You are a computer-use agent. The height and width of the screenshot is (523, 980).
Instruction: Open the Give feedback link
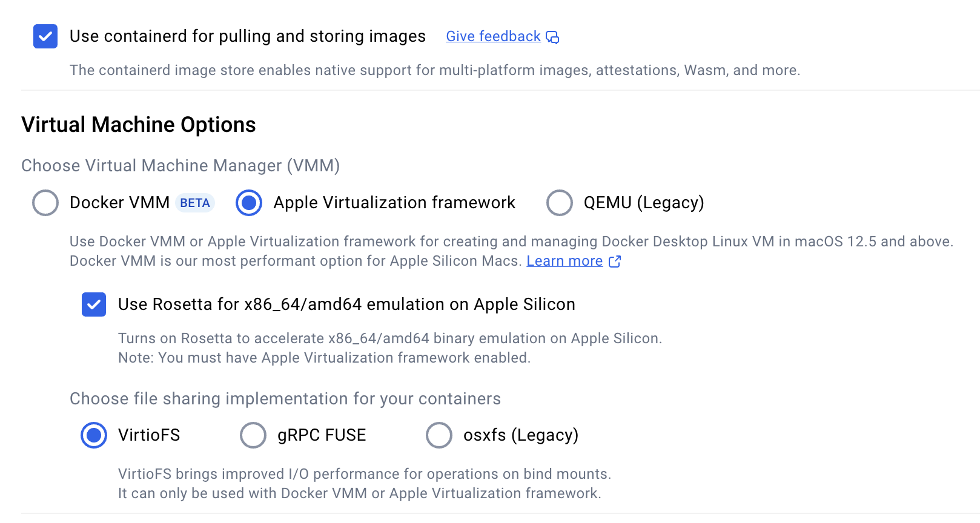pyautogui.click(x=493, y=36)
